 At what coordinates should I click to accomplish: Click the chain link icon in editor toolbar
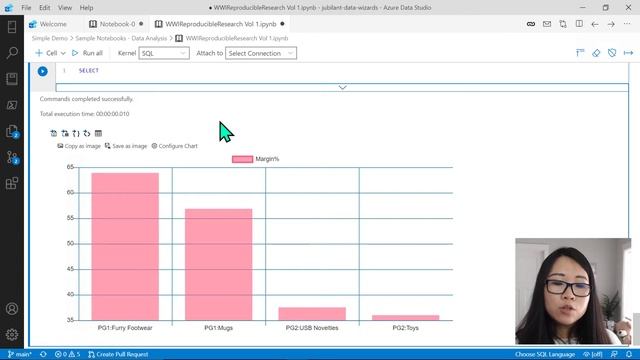click(531, 24)
